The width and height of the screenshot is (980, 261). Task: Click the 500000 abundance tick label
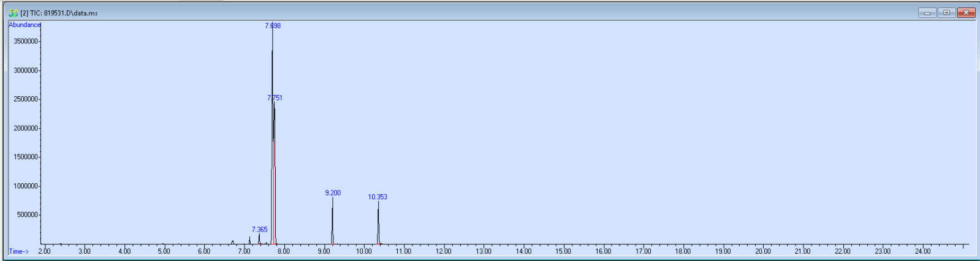[x=28, y=215]
